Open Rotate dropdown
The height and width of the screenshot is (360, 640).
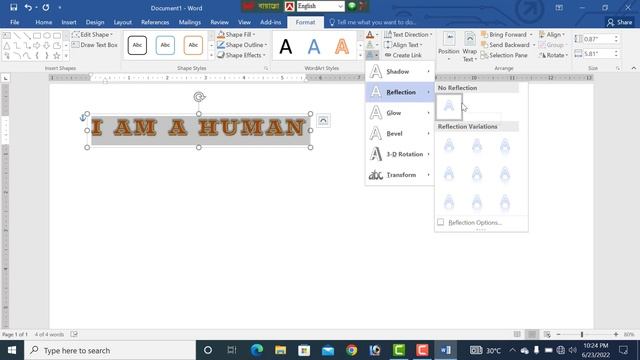553,55
